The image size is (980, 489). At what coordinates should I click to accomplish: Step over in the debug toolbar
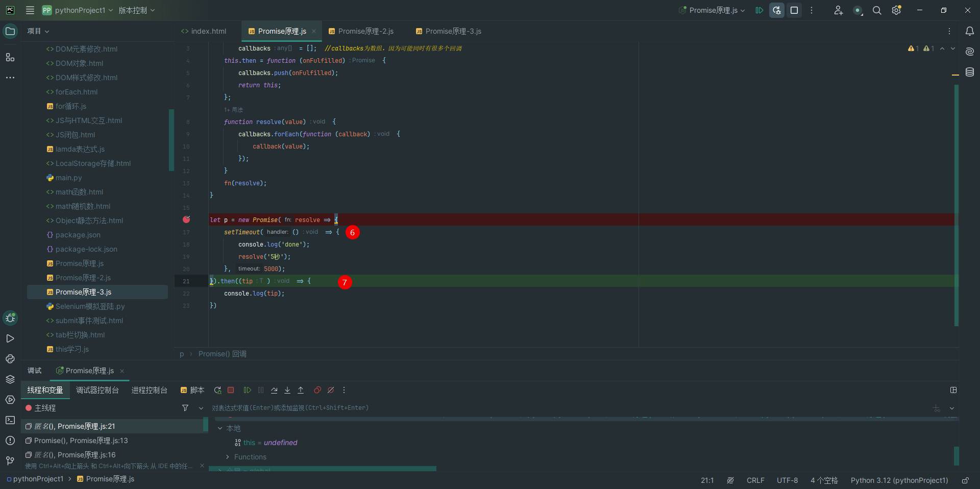tap(274, 390)
